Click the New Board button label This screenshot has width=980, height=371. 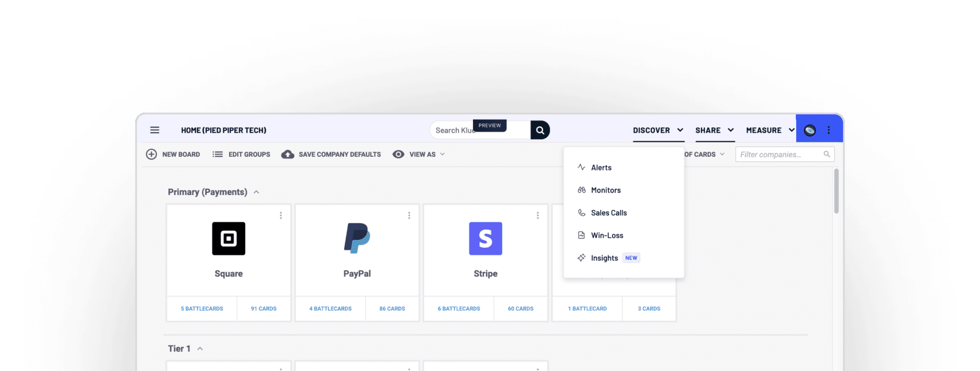coord(181,154)
